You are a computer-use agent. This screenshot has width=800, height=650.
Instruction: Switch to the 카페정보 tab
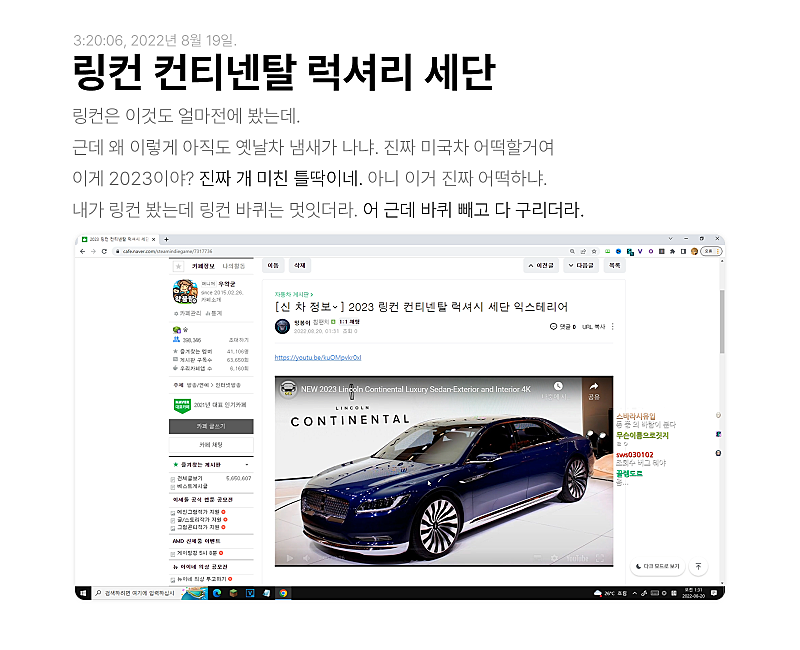(x=203, y=266)
